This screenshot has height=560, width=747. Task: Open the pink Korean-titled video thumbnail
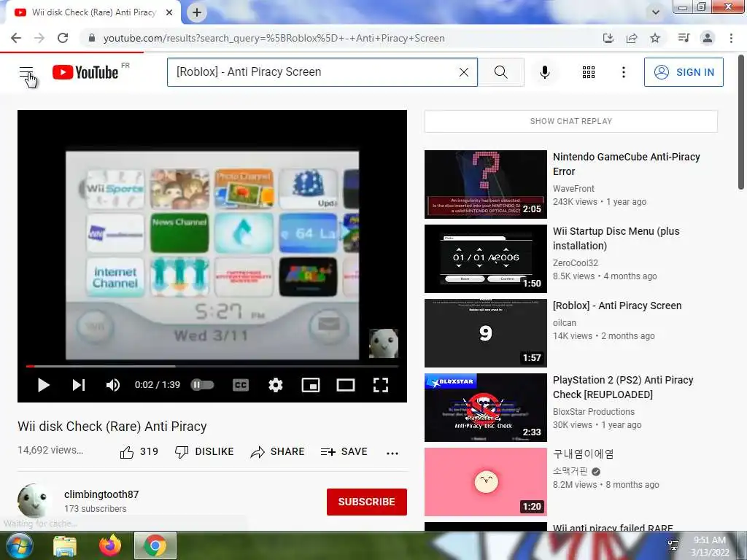click(x=485, y=482)
